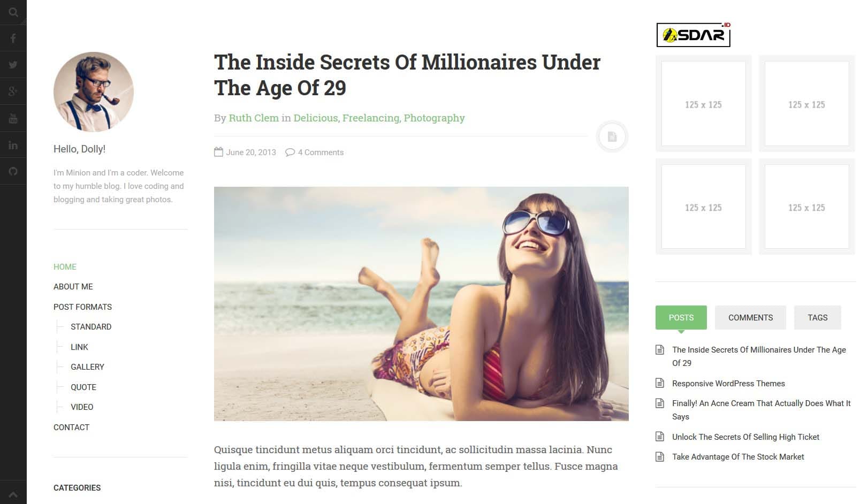Open the Contact page link

pos(71,427)
